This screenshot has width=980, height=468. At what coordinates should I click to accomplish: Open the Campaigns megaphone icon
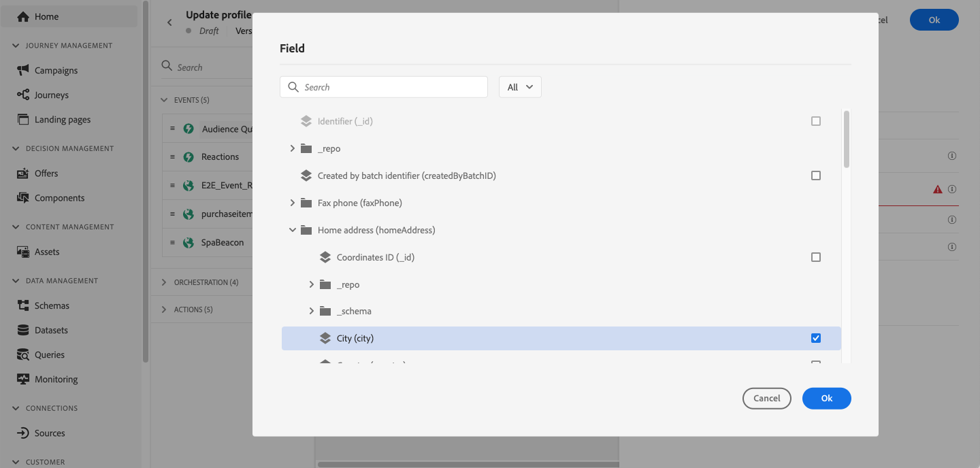pos(23,70)
